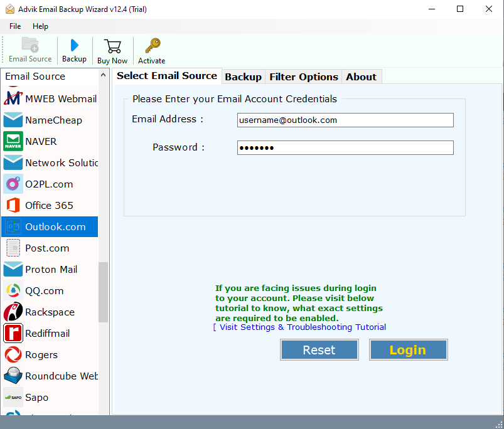Screen dimensions: 504x429
Task: Click the Backup play arrow icon in toolbar
Action: coord(74,45)
